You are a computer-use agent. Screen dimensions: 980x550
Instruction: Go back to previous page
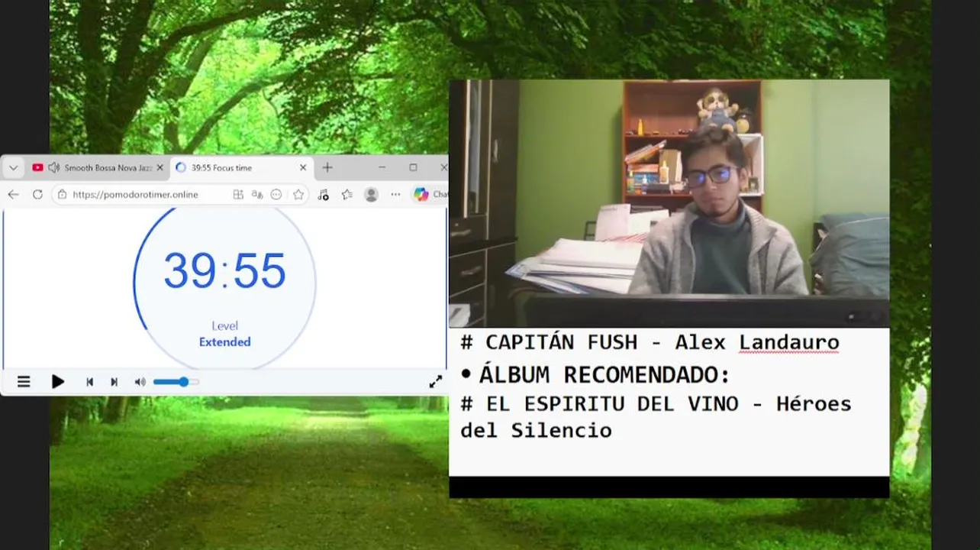click(13, 195)
